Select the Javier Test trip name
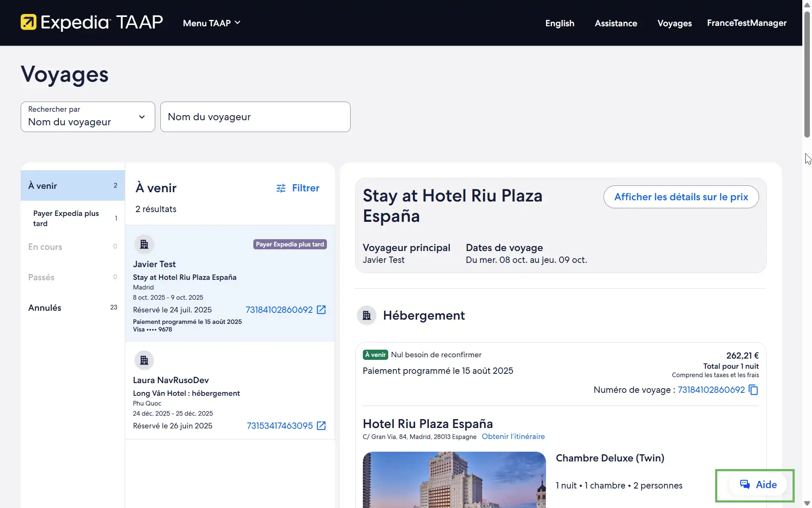 pos(154,264)
